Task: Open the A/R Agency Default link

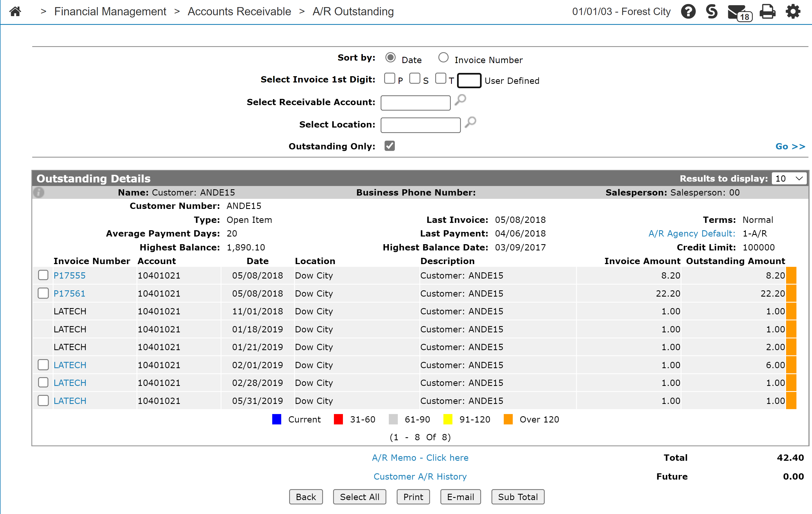Action: (692, 234)
